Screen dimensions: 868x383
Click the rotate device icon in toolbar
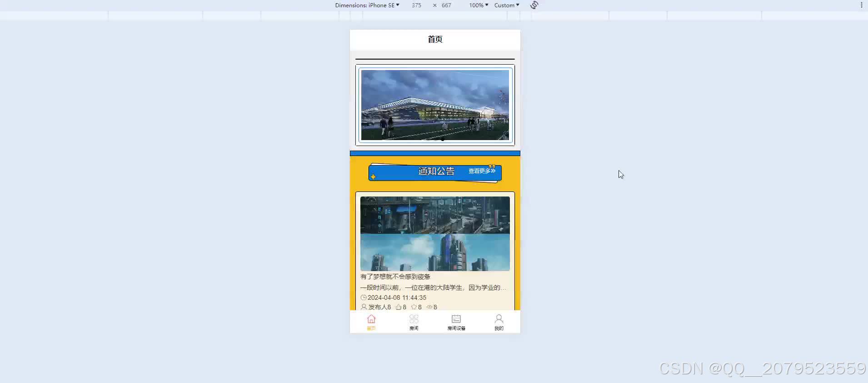coord(534,5)
